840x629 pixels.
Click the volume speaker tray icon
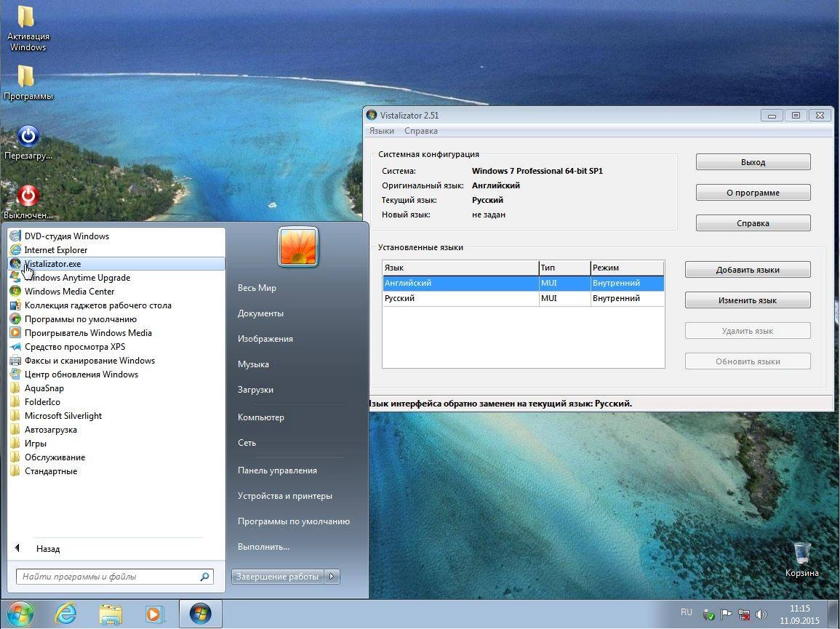(x=761, y=614)
